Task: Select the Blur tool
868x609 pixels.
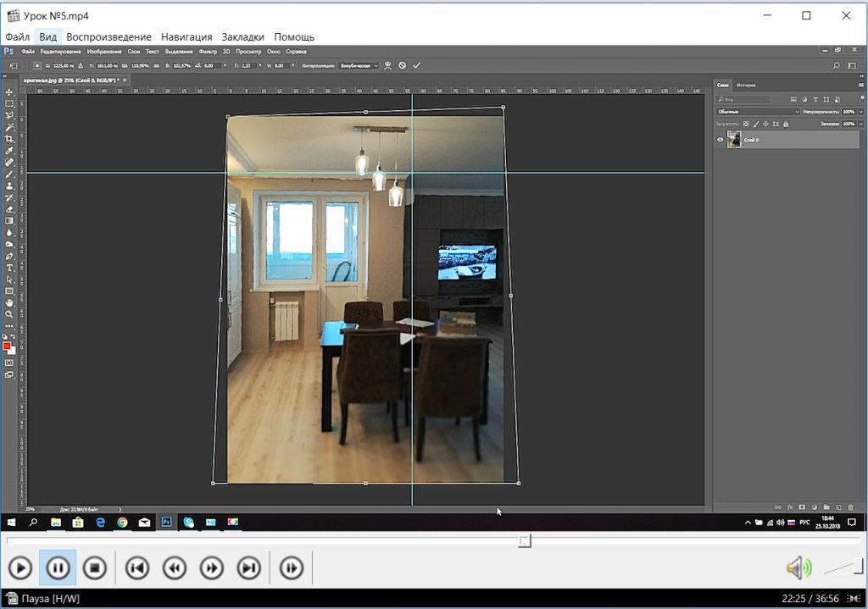Action: (x=8, y=232)
